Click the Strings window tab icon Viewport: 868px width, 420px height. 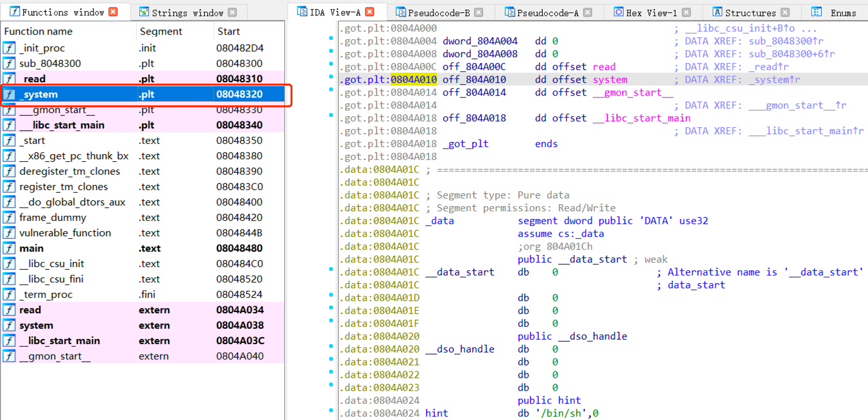point(144,12)
